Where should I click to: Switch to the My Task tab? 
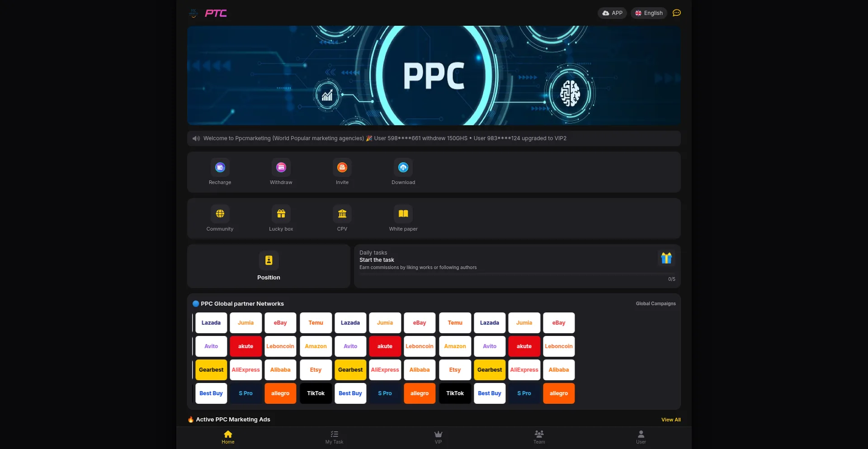(334, 437)
